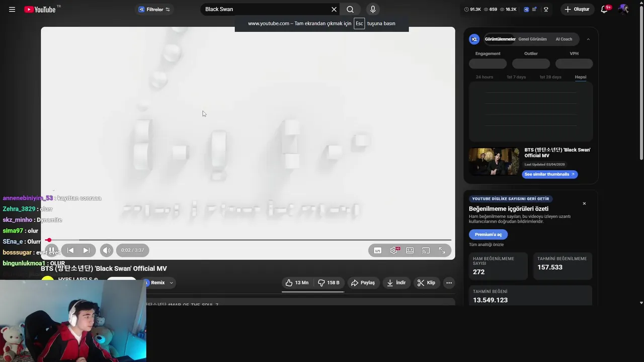The height and width of the screenshot is (362, 644).
Task: Click the 16.2K views stat in the toolbar
Action: pos(508,9)
